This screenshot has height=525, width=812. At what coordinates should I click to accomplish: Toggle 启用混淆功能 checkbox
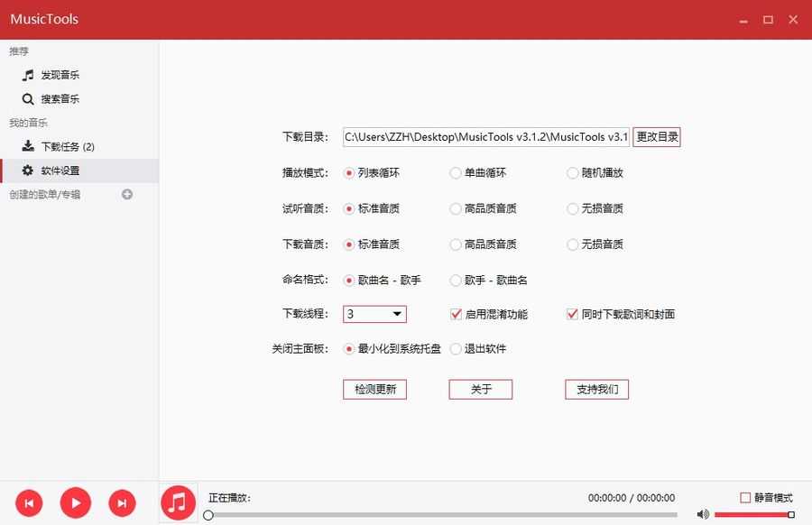[456, 314]
